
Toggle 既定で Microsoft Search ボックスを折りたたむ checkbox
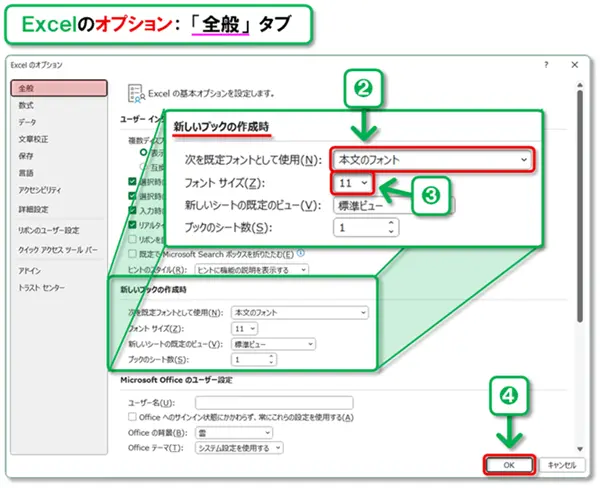132,254
